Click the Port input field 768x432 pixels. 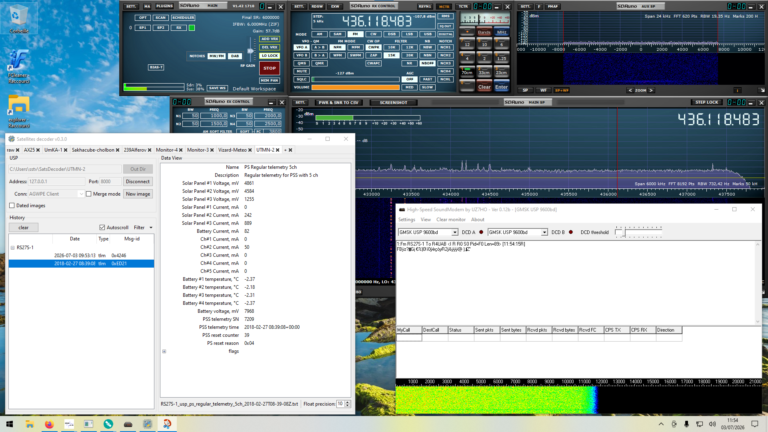(111, 181)
